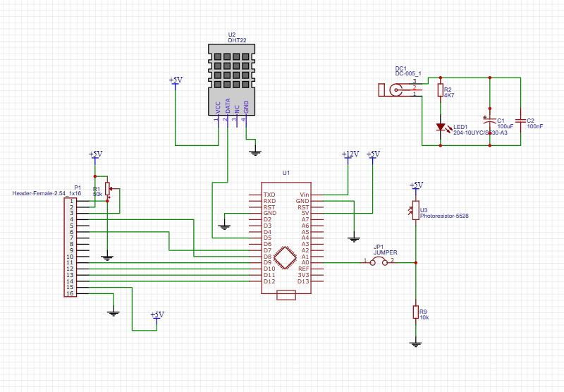Click the R2 4K7 resistor symbol

(441, 90)
